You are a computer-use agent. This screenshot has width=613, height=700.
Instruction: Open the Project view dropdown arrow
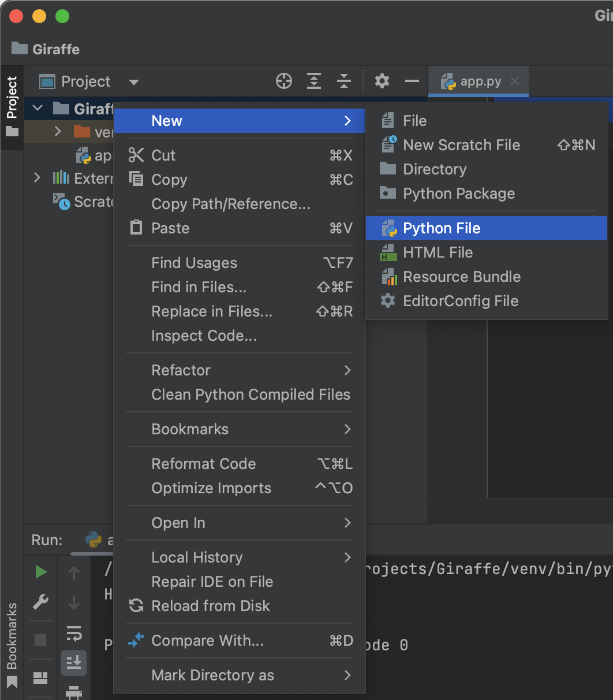click(x=134, y=82)
